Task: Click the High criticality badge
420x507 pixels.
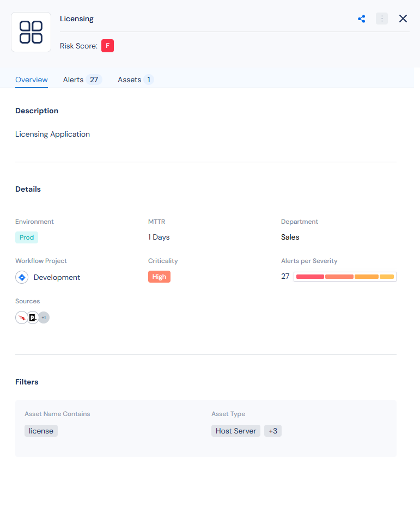Action: [159, 277]
